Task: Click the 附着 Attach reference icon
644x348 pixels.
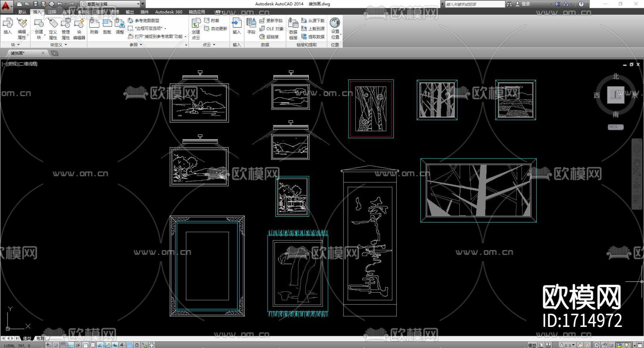Action: [94, 26]
